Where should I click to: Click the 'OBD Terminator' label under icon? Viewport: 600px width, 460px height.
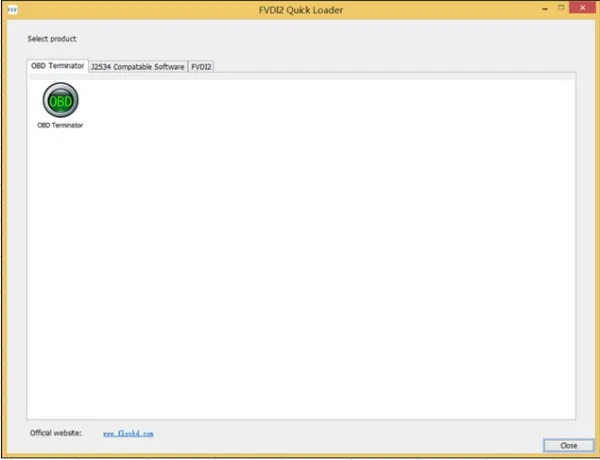60,125
